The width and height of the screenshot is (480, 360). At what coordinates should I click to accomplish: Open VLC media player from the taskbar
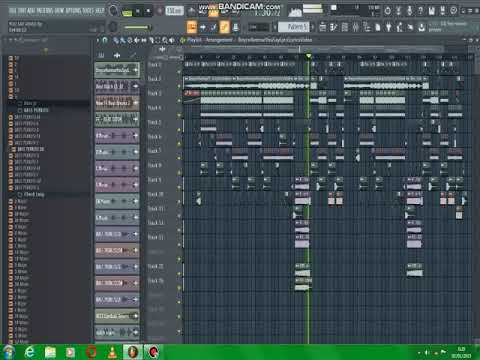click(112, 352)
